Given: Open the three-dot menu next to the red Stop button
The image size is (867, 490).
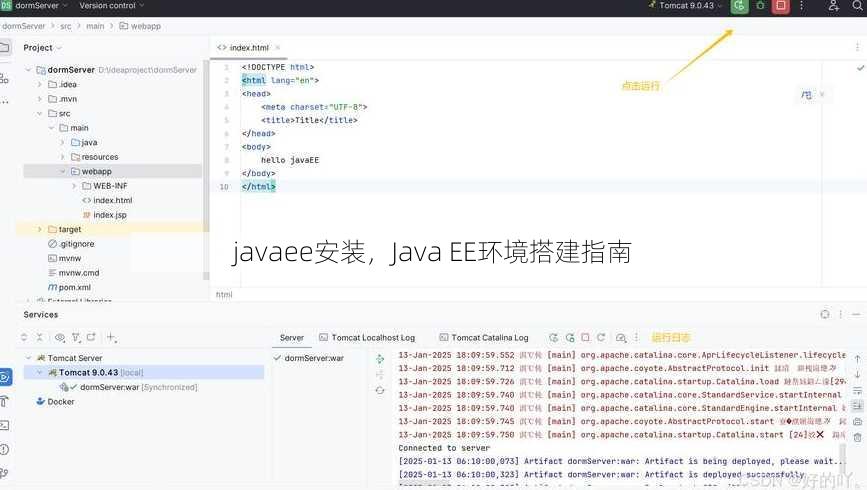Looking at the screenshot, I should tap(802, 6).
